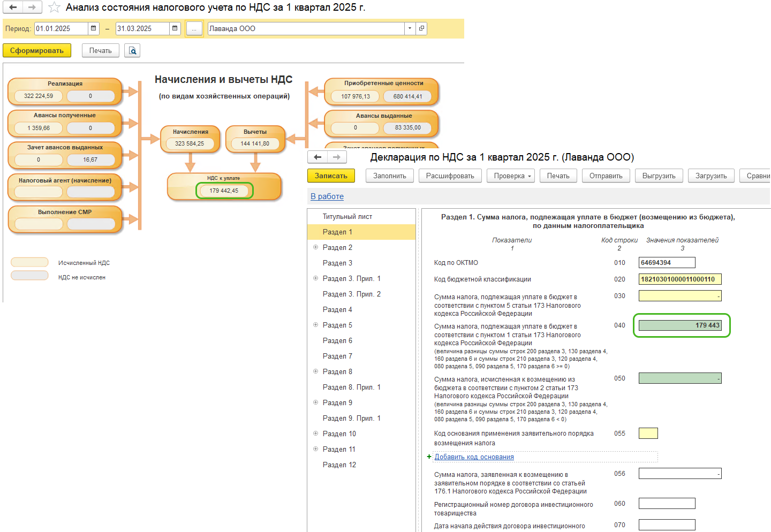Expand Раздел 10 in the declaration tree

pos(315,434)
